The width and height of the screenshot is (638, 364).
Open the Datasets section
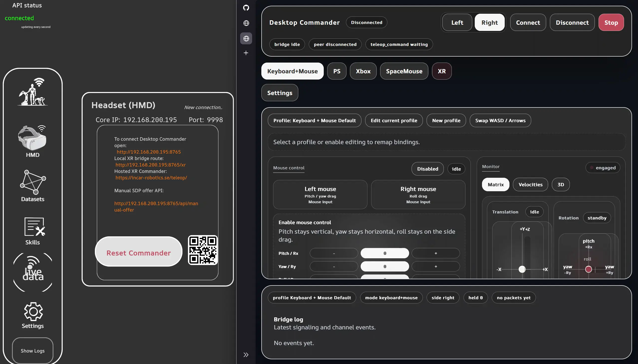(x=32, y=186)
